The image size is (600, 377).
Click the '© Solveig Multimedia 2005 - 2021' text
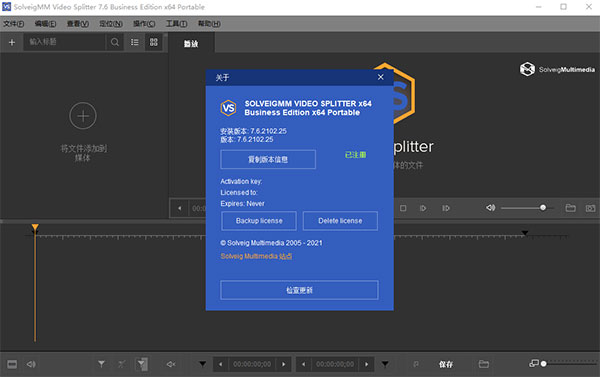[271, 243]
